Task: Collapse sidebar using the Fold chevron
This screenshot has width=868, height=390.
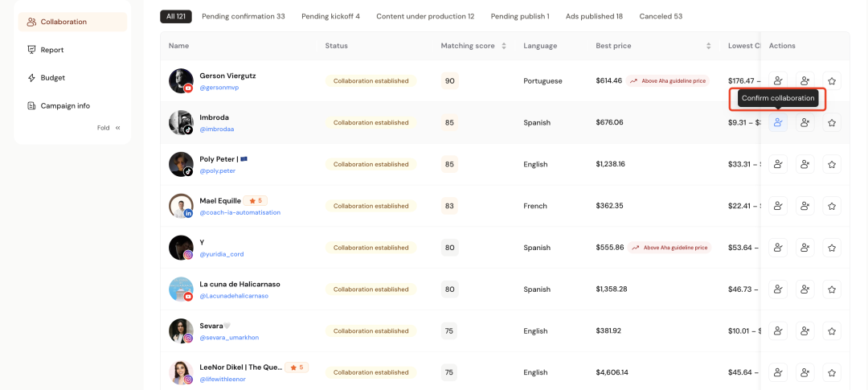Action: (117, 128)
